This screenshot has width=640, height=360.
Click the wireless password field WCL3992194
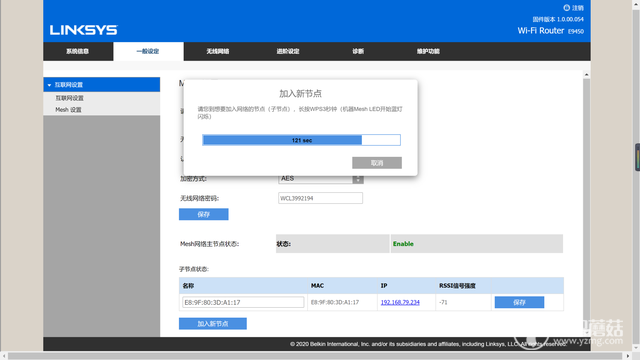[320, 198]
